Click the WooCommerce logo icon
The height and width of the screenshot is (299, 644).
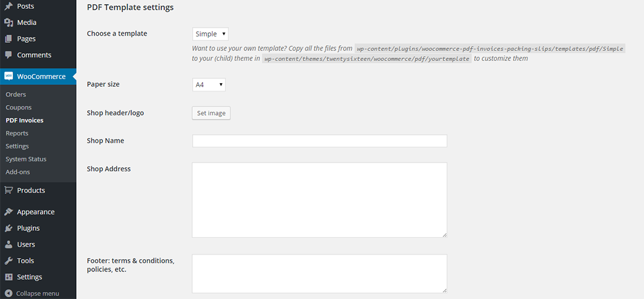[x=9, y=76]
